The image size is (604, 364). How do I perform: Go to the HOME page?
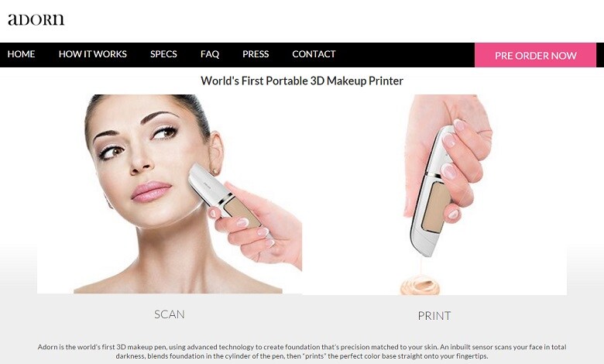(x=21, y=54)
